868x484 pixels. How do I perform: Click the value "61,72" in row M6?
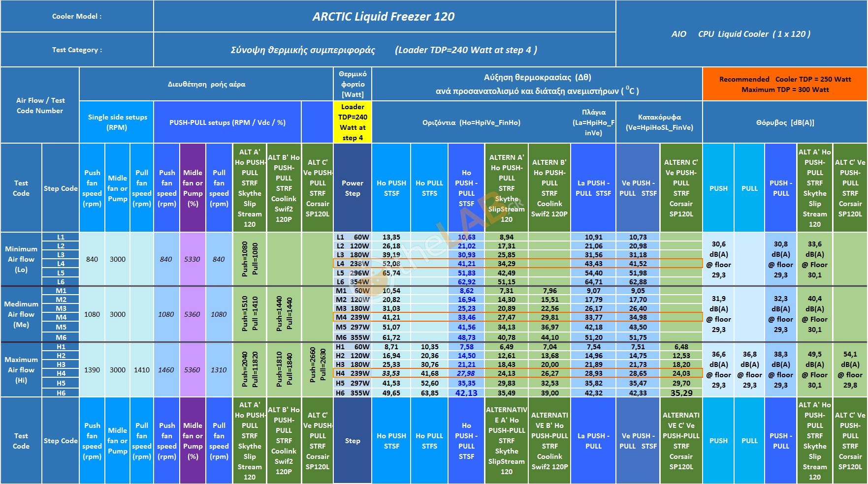[391, 337]
